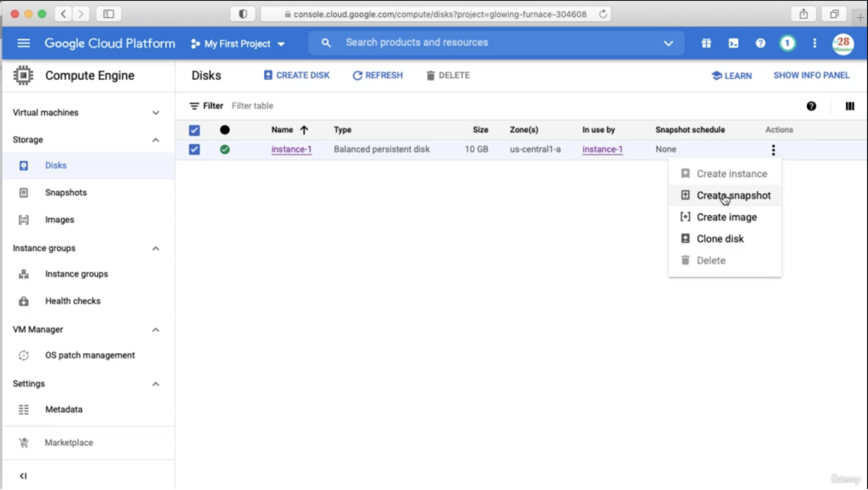Image resolution: width=868 pixels, height=490 pixels.
Task: Toggle Safari sidebar button
Action: [109, 14]
